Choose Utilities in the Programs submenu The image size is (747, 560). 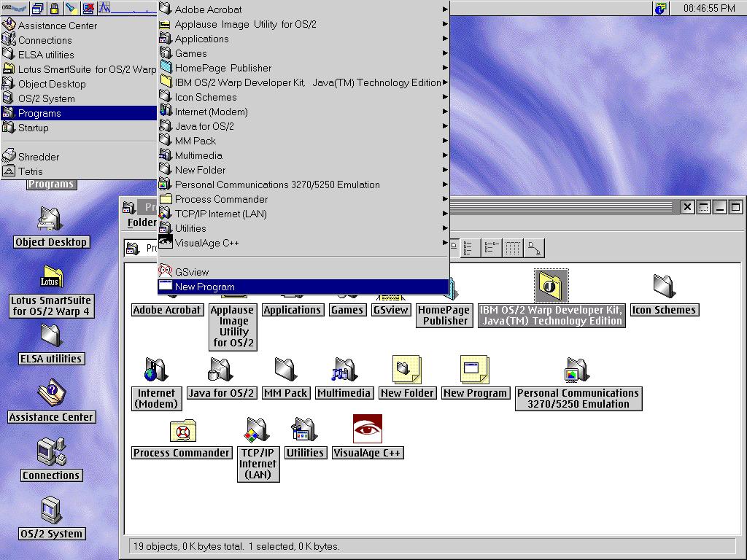[x=303, y=228]
